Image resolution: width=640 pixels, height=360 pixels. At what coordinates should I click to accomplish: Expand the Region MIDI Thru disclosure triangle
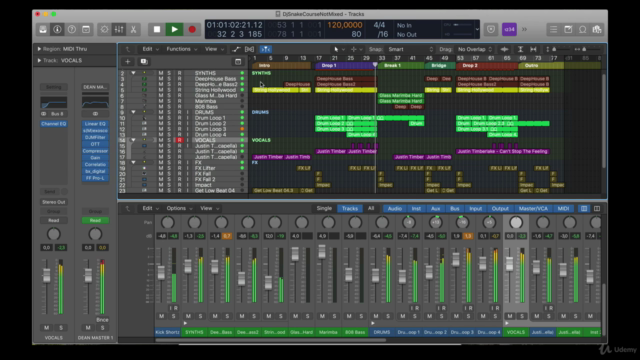pos(39,49)
